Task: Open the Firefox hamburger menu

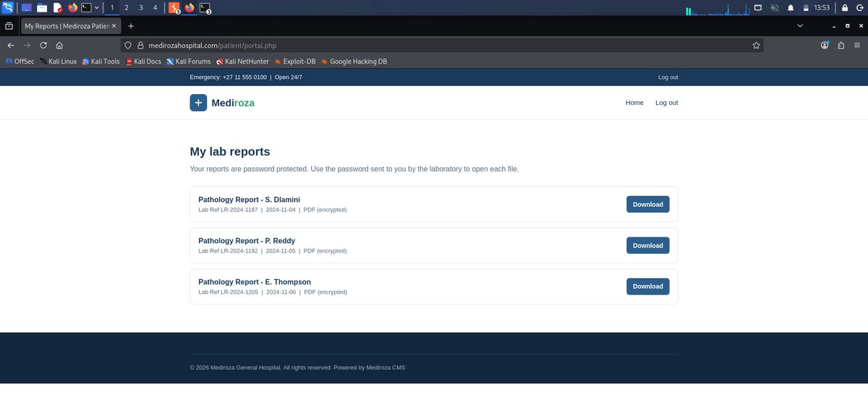Action: [x=857, y=45]
